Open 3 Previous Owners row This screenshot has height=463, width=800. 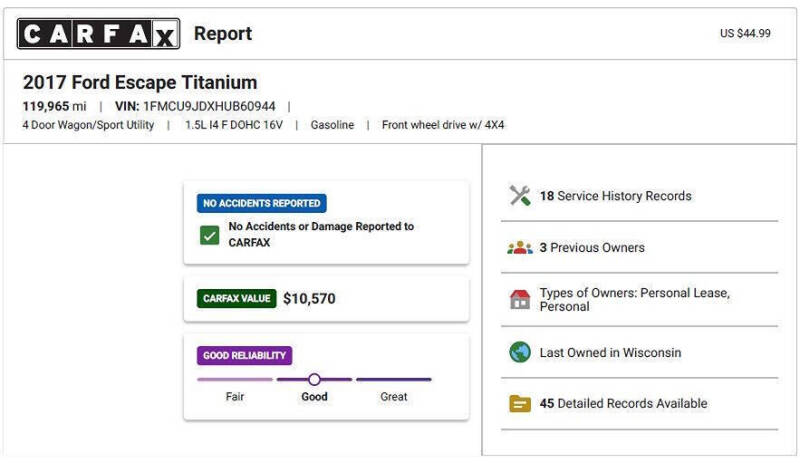[639, 248]
